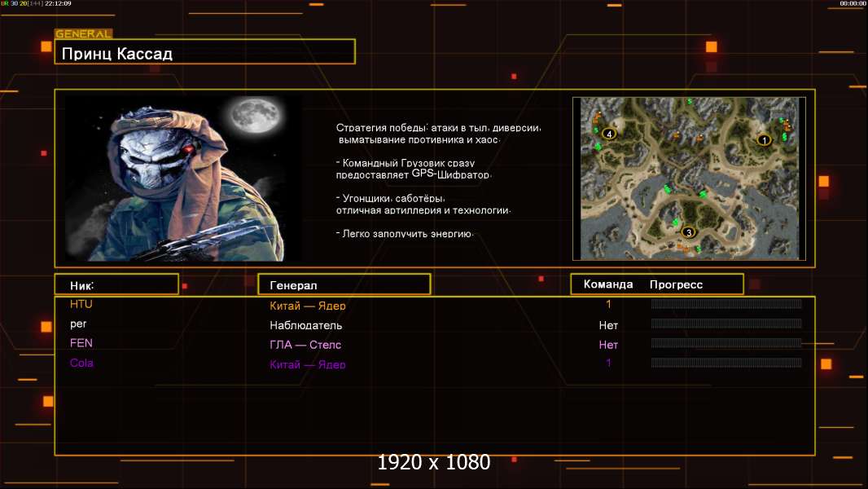Click 'Наблюдатель' general entry

305,325
